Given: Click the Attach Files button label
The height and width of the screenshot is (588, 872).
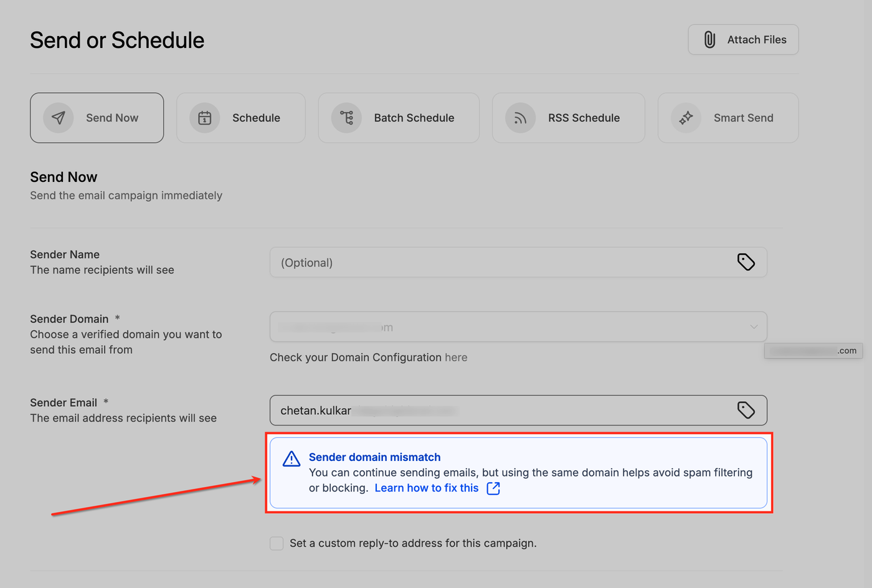Looking at the screenshot, I should tap(757, 40).
